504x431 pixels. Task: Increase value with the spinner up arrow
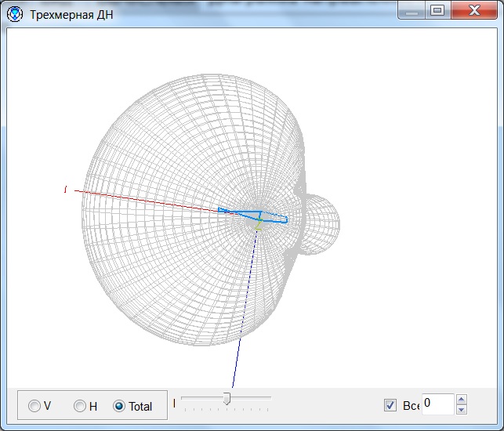pyautogui.click(x=461, y=400)
